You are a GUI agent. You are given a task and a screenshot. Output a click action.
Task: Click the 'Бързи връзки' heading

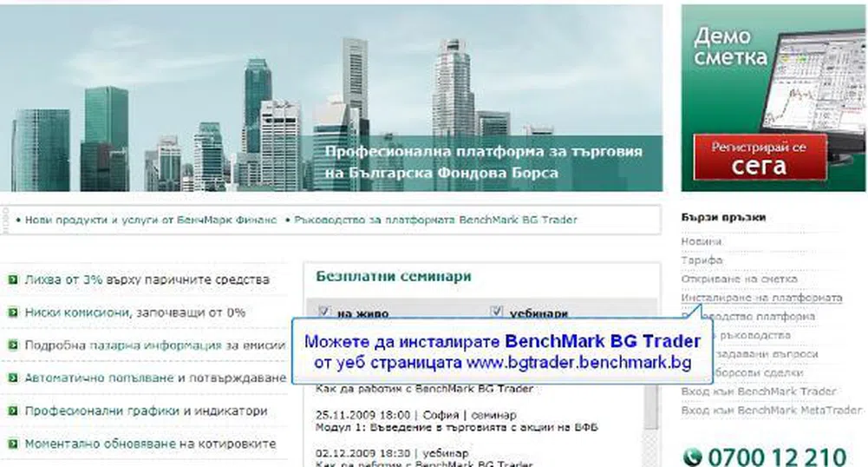click(723, 217)
